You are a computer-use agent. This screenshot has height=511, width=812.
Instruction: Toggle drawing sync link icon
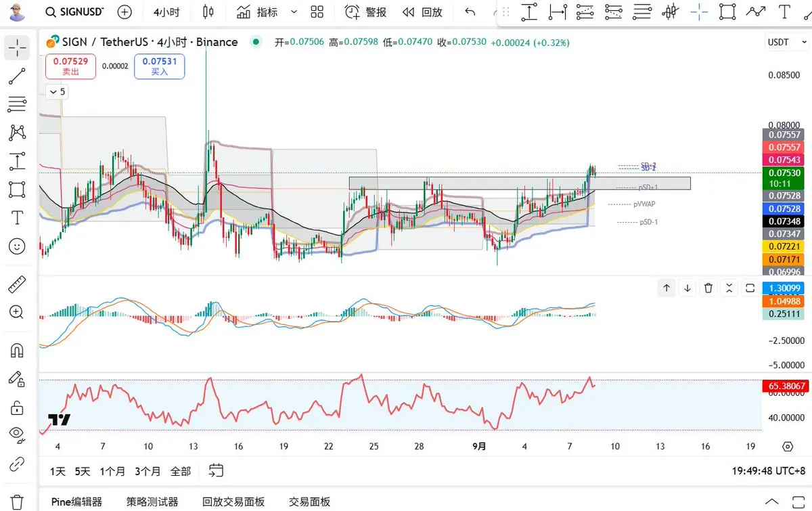pos(18,464)
